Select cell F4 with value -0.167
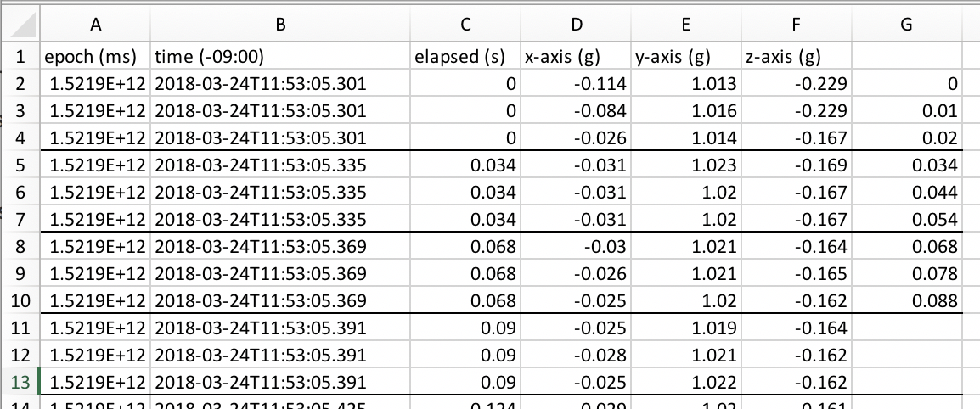Viewport: 980px width, 409px height. [796, 138]
